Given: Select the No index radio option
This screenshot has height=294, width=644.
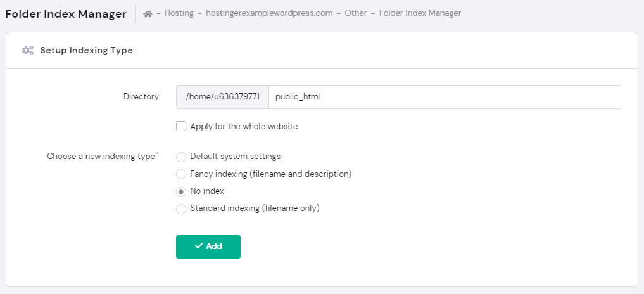Looking at the screenshot, I should [x=181, y=191].
